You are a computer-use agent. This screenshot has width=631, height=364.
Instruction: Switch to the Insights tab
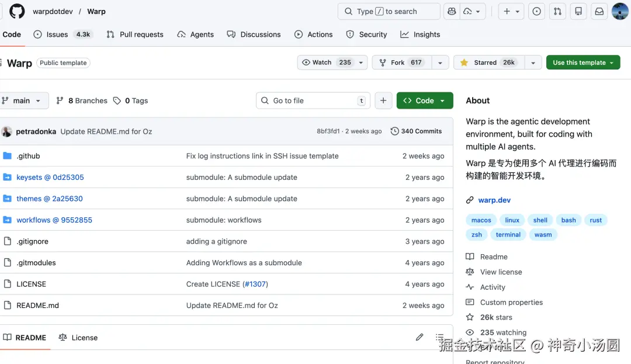tap(420, 34)
